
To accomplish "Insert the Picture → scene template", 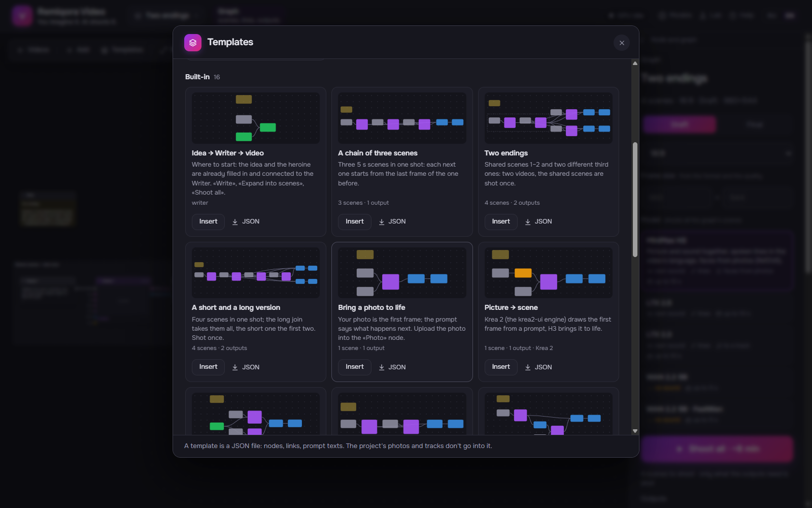I will coord(501,367).
